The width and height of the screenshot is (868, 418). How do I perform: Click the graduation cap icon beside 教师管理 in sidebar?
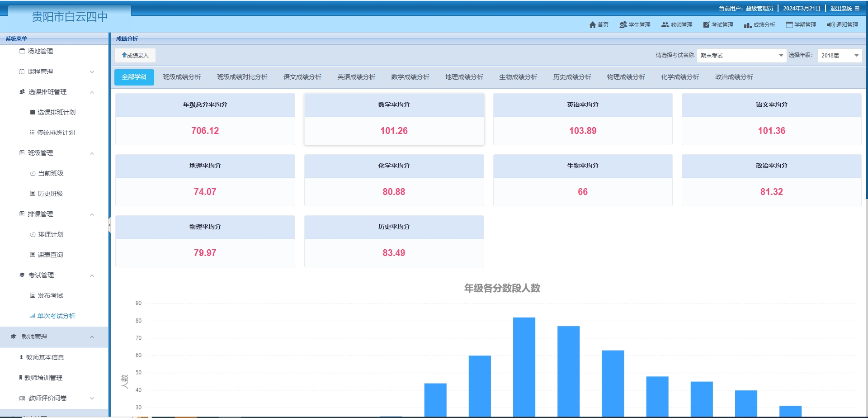[x=14, y=337]
